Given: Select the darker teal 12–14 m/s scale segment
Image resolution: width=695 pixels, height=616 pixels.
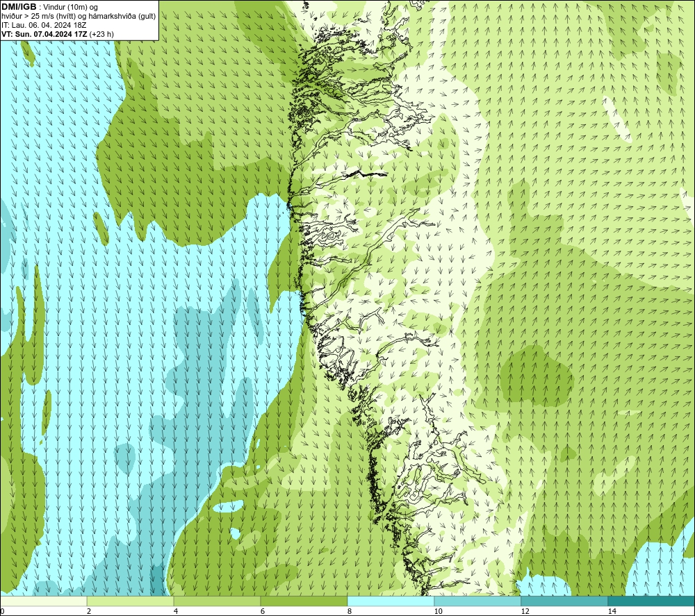Looking at the screenshot, I should (564, 601).
